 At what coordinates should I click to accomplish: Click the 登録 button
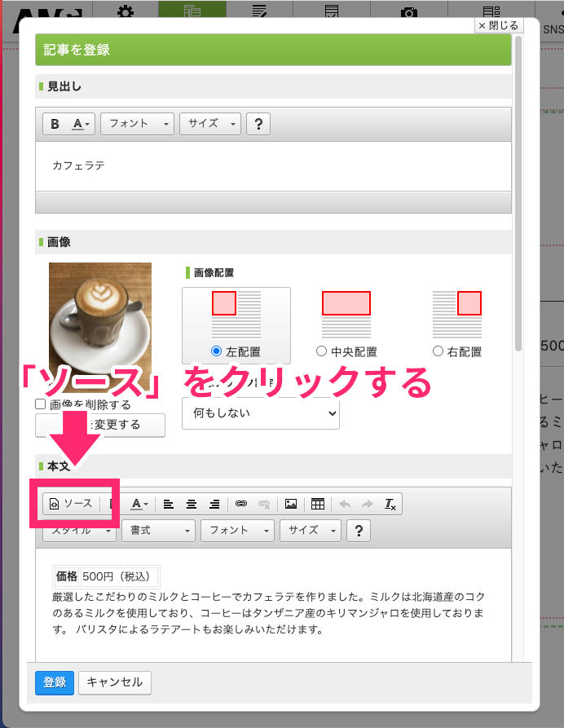55,682
